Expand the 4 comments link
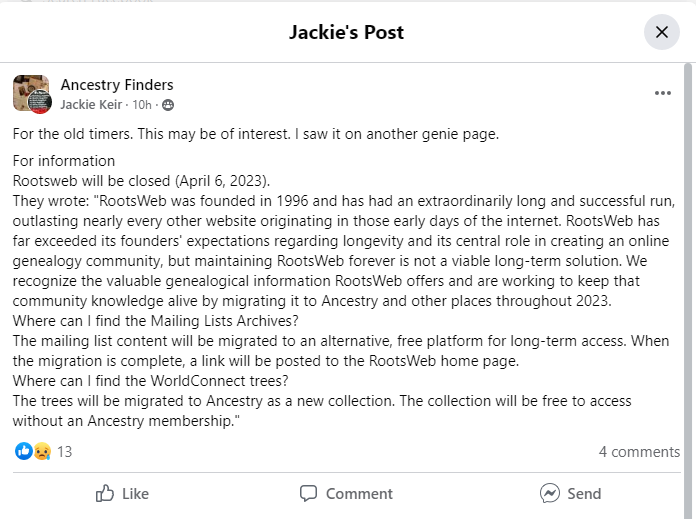 tap(639, 452)
